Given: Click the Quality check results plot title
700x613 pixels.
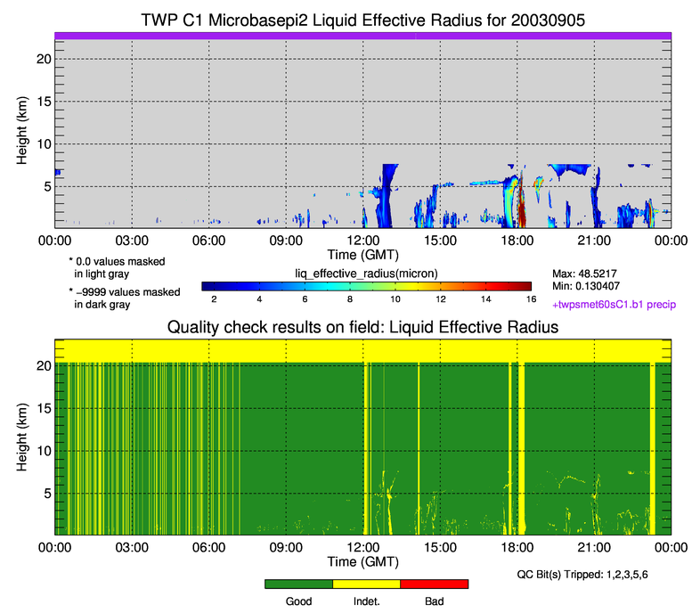Looking at the screenshot, I should 362,328.
